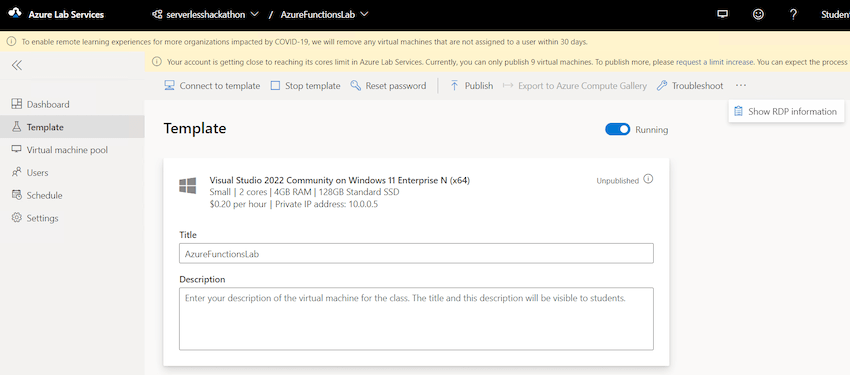
Task: Click Export to Azure Compute Gallery
Action: 575,86
